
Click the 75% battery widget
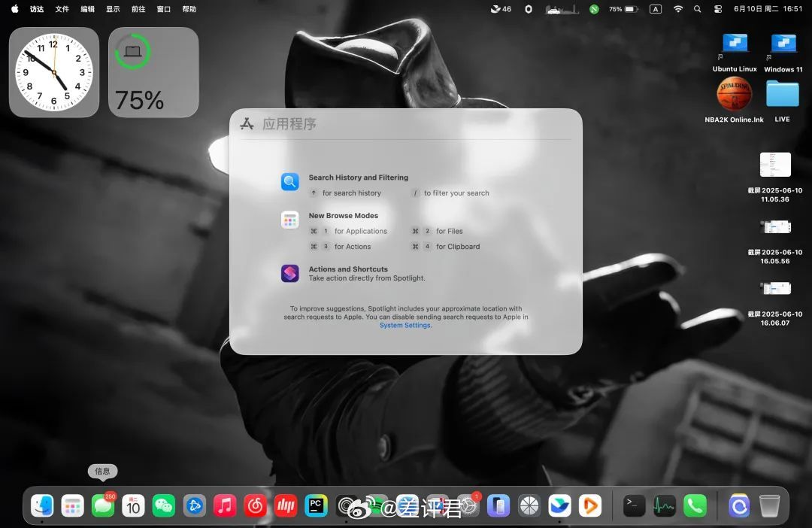153,72
